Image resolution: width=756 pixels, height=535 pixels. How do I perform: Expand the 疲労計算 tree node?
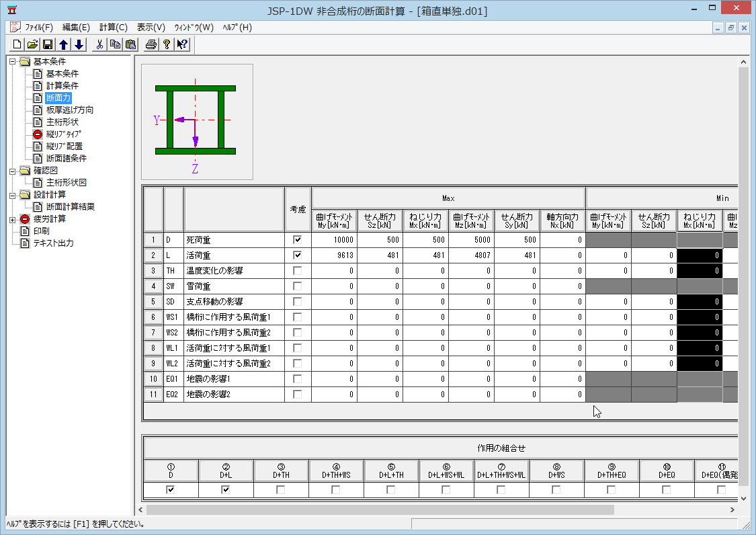tap(12, 219)
